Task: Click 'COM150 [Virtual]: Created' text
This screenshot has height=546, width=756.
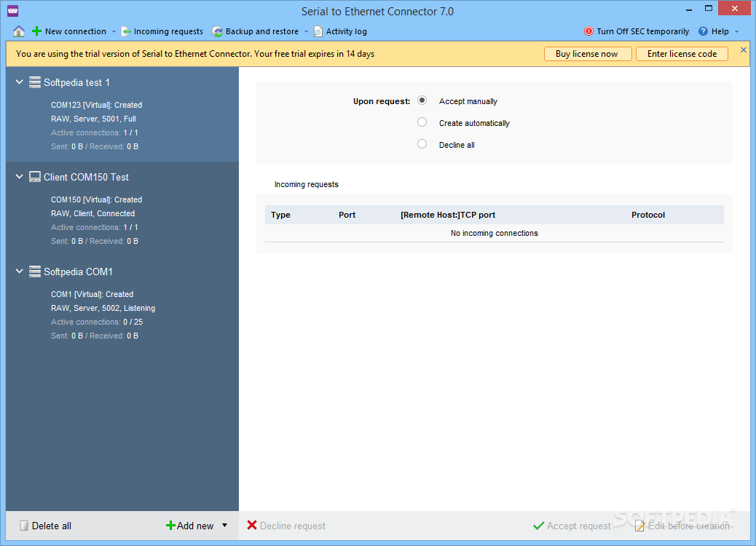Action: [96, 199]
